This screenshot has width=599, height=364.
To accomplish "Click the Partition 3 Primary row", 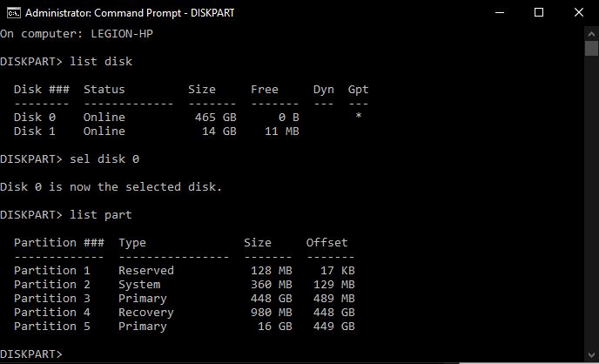I will click(x=184, y=299).
